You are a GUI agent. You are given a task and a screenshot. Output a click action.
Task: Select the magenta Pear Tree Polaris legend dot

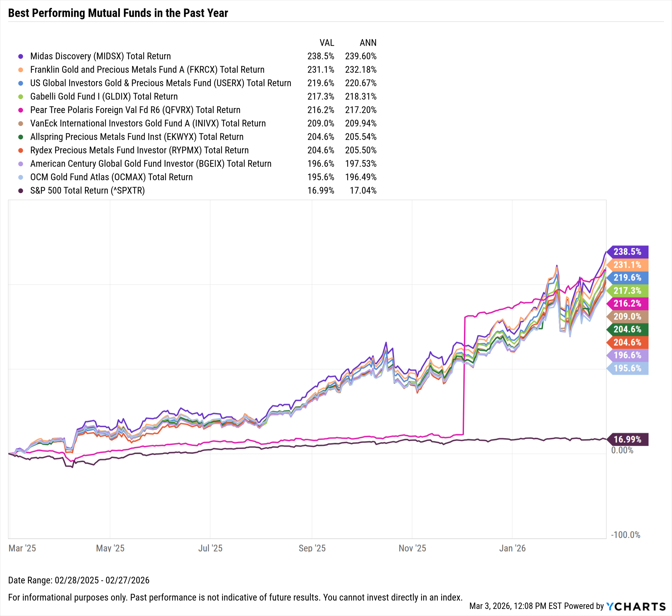[x=21, y=110]
